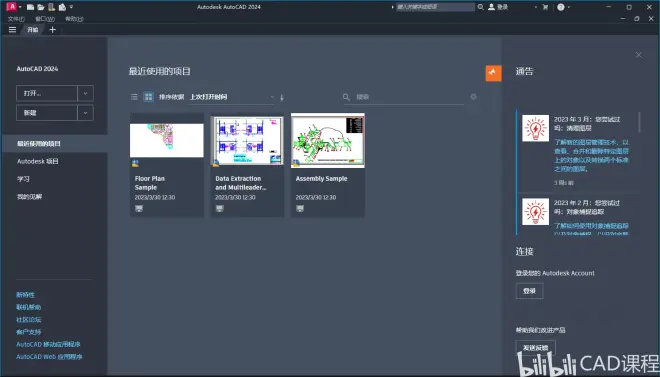Open the help question mark icon
Image resolution: width=660 pixels, height=377 pixels.
click(x=561, y=7)
